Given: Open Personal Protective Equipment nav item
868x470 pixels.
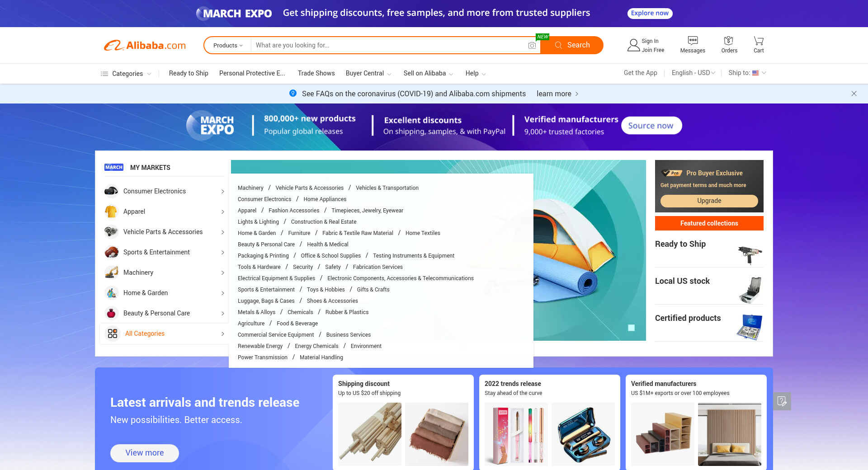Looking at the screenshot, I should (x=252, y=73).
